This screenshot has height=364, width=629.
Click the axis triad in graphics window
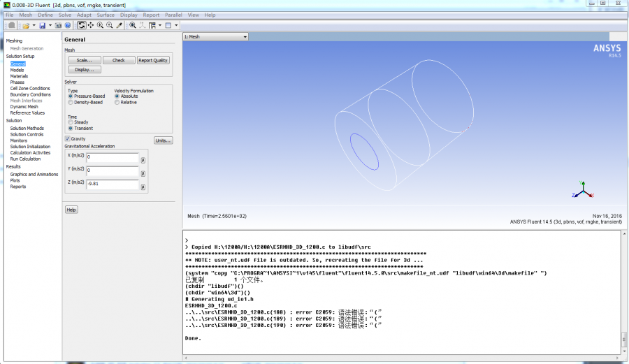click(x=583, y=189)
